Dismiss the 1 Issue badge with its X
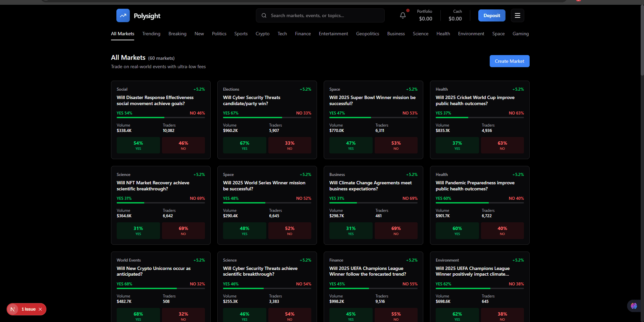Image resolution: width=644 pixels, height=322 pixels. (40, 309)
